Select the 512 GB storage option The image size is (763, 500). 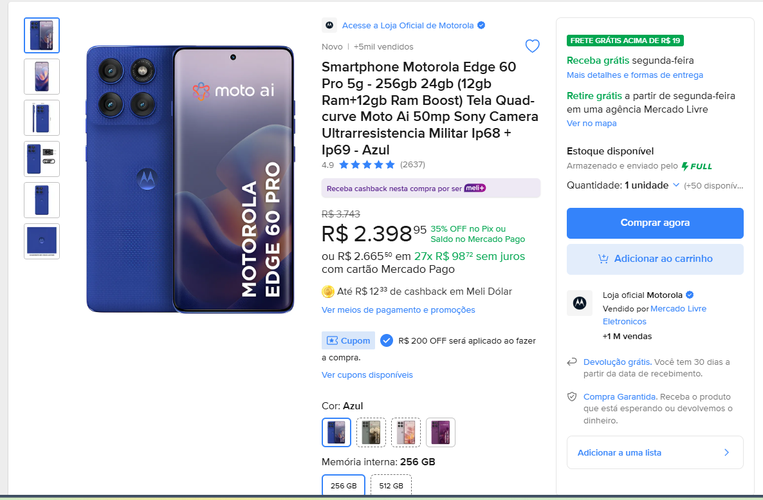[391, 486]
